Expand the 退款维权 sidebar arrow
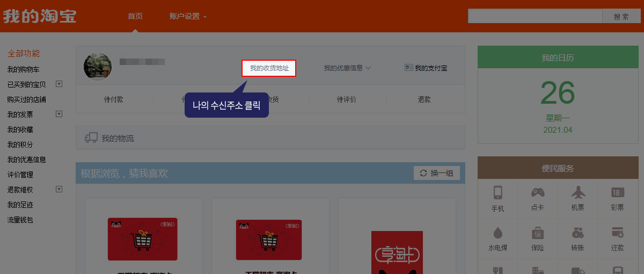Viewport: 644px width, 274px height. [x=59, y=189]
